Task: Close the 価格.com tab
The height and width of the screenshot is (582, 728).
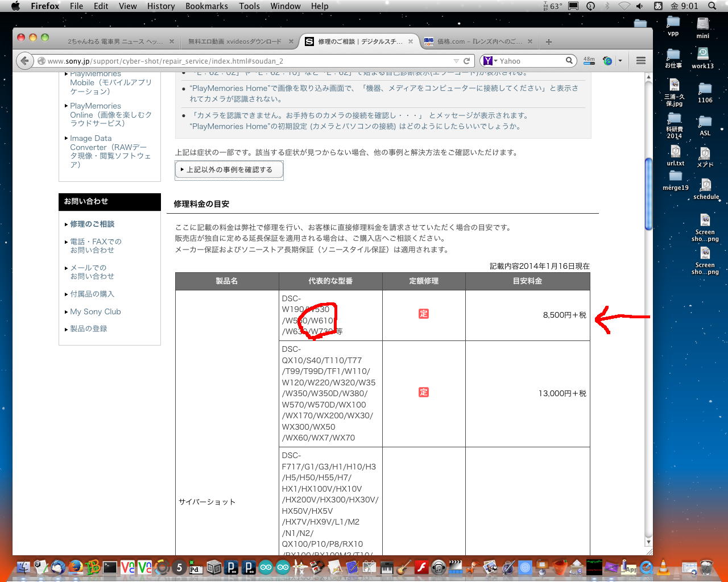Action: (530, 41)
